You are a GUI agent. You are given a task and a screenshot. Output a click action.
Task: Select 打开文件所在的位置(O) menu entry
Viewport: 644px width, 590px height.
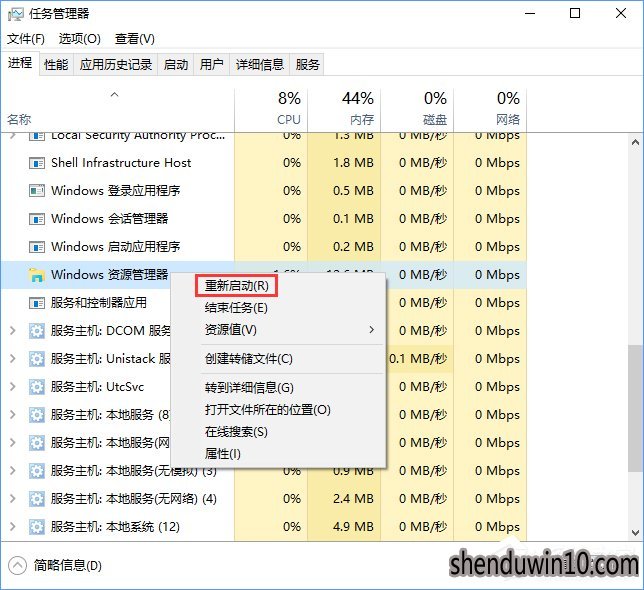pos(278,410)
